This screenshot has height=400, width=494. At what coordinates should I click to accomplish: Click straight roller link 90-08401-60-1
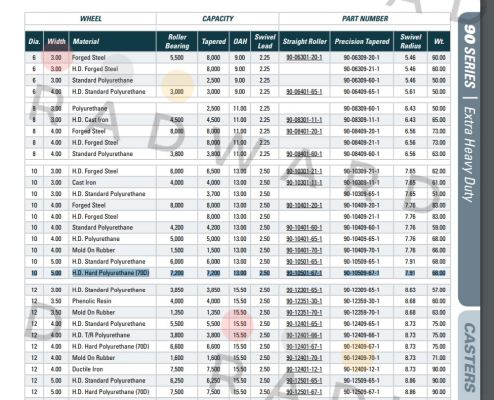pyautogui.click(x=304, y=154)
